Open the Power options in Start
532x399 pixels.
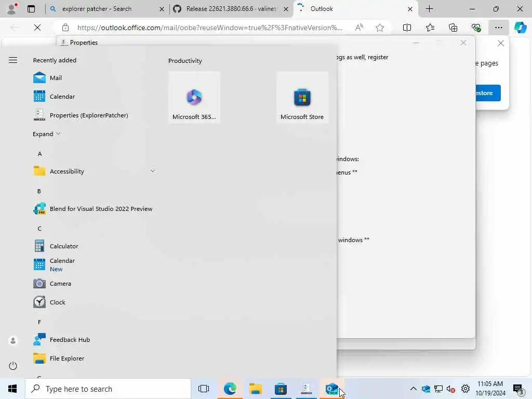(13, 366)
